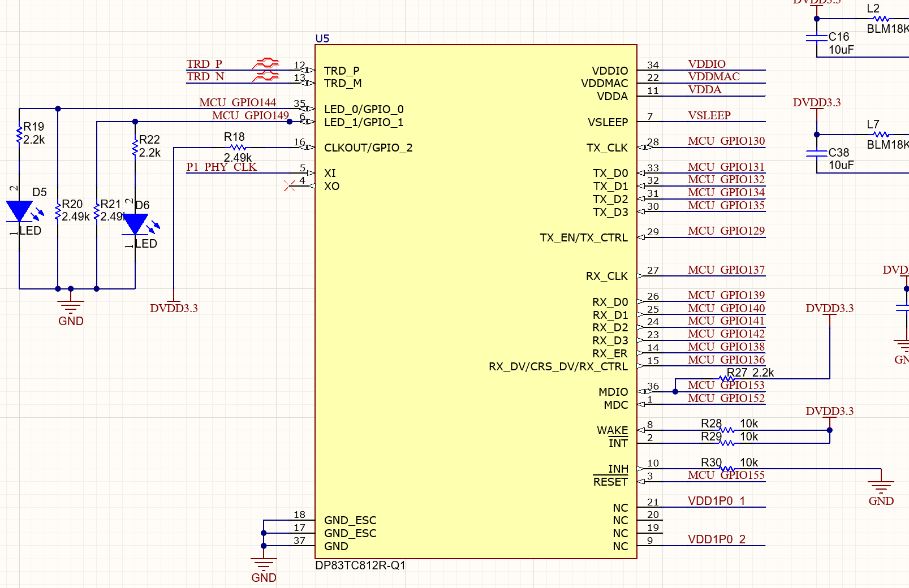The width and height of the screenshot is (909, 588).
Task: Select the VSLEEP net label
Action: 709,115
